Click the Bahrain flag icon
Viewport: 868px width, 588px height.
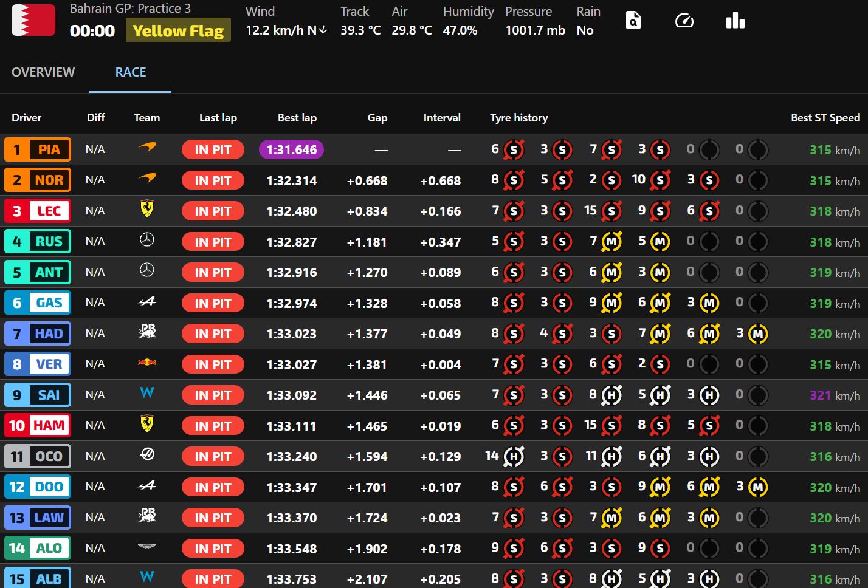coord(33,21)
